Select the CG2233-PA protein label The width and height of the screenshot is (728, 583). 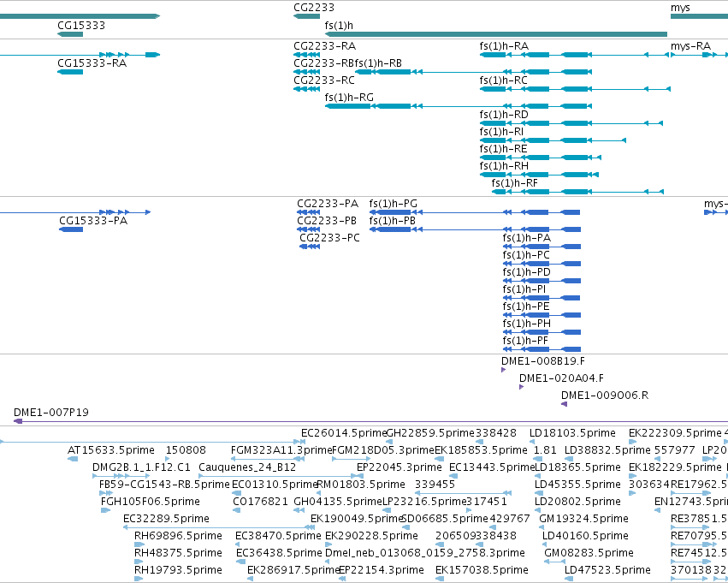tap(328, 204)
